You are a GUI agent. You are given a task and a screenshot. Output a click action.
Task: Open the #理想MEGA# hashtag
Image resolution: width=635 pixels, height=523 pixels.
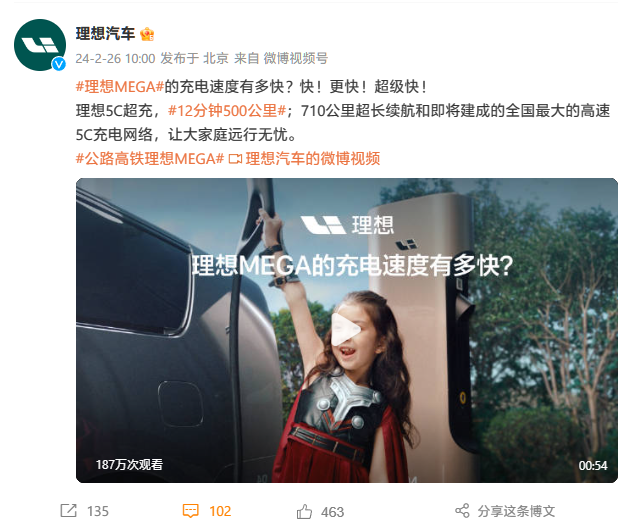click(120, 87)
